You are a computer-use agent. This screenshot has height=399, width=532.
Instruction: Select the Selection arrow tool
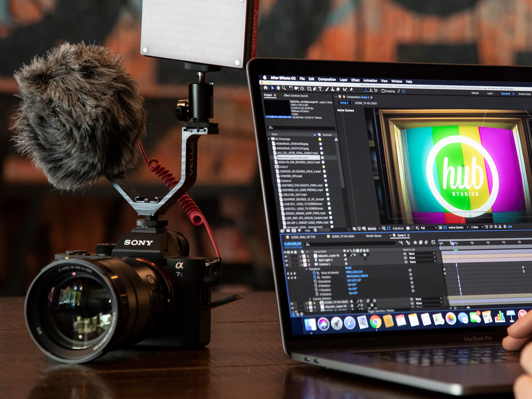tap(273, 88)
